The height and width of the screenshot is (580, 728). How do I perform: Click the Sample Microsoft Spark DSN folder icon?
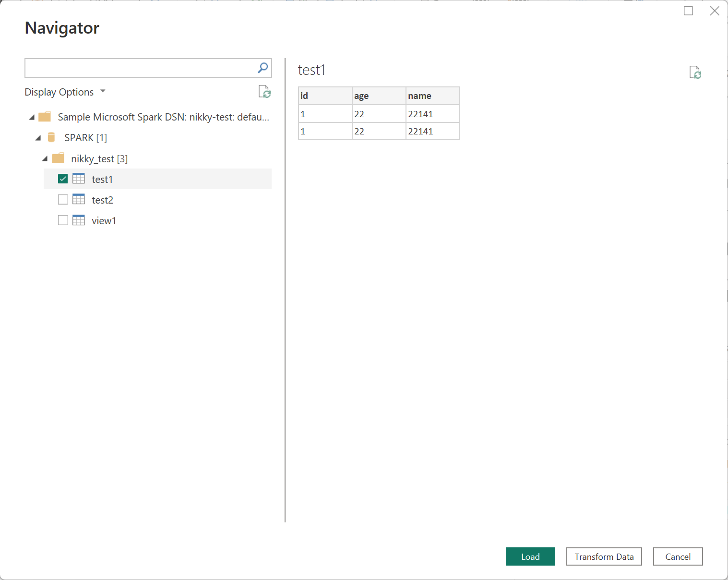coord(45,117)
